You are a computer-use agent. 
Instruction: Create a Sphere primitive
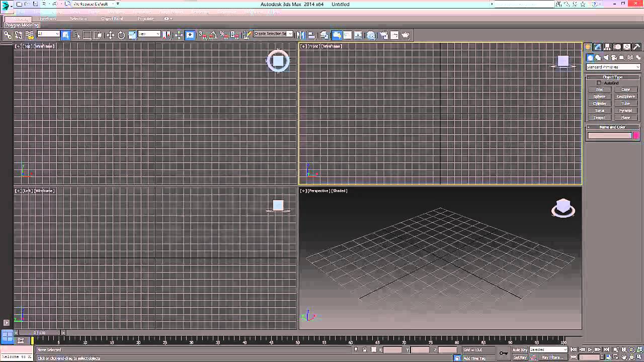[x=599, y=97]
